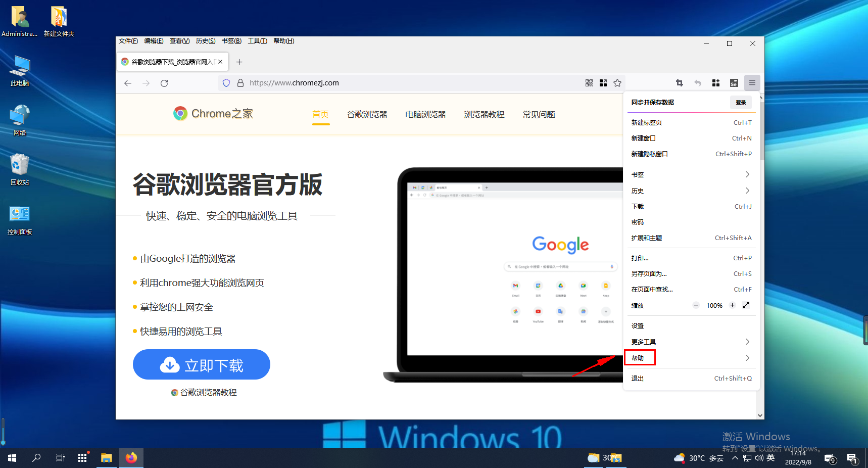Click the screenshot crop tool icon
868x468 pixels.
click(680, 83)
